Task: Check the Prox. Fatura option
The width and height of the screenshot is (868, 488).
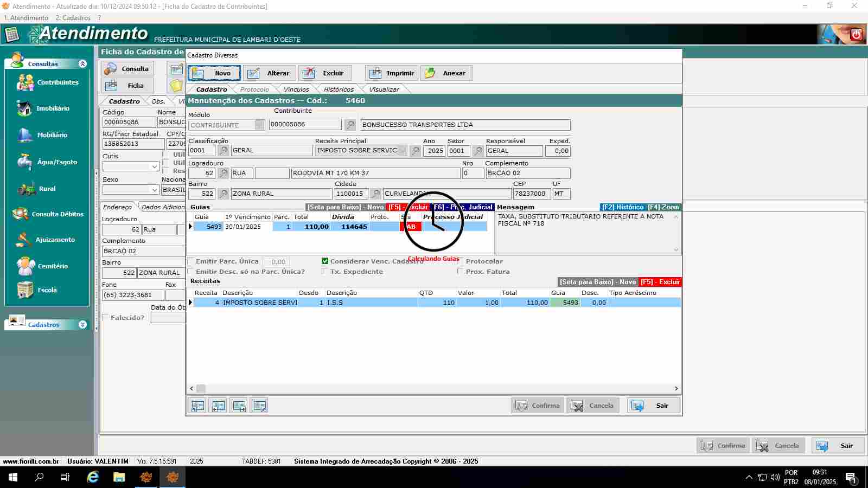Action: [x=461, y=272]
